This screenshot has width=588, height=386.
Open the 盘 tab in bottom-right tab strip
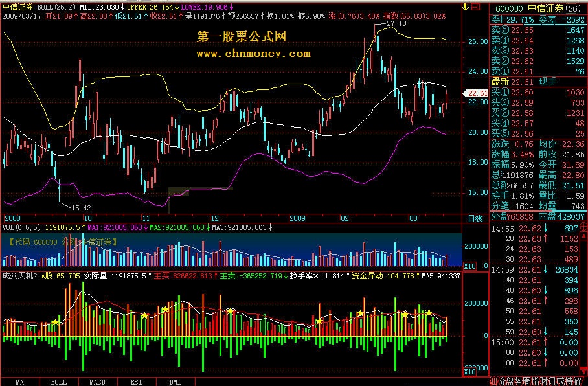tap(510, 381)
